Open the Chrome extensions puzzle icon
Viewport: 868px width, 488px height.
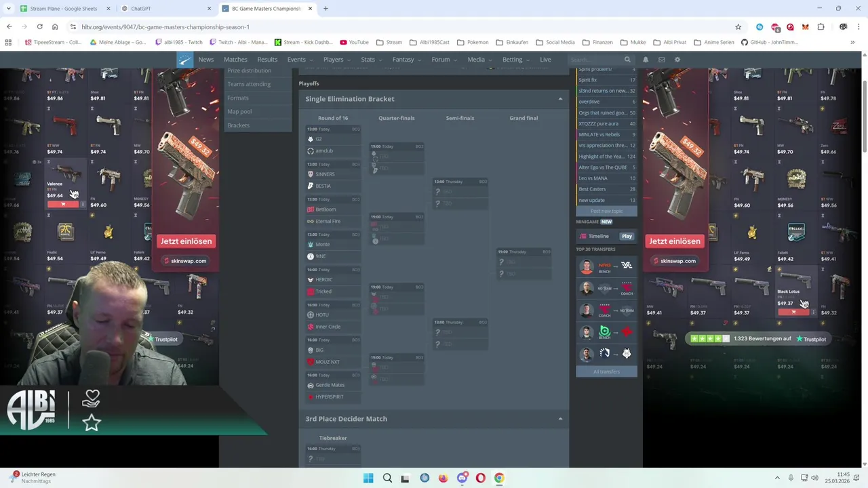(821, 26)
